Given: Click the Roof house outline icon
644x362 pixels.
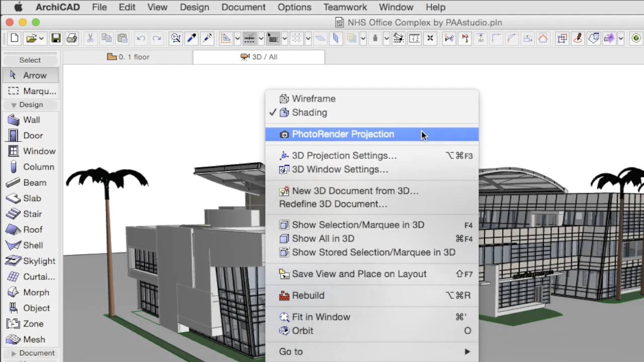Looking at the screenshot, I should tap(543, 38).
